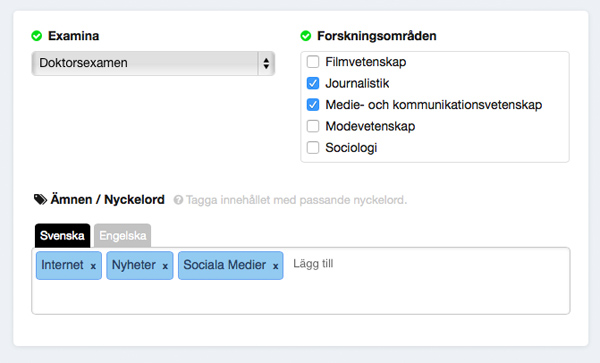Open the Doktorsexamen dropdown
Viewport: 600px width, 363px height.
[x=153, y=63]
